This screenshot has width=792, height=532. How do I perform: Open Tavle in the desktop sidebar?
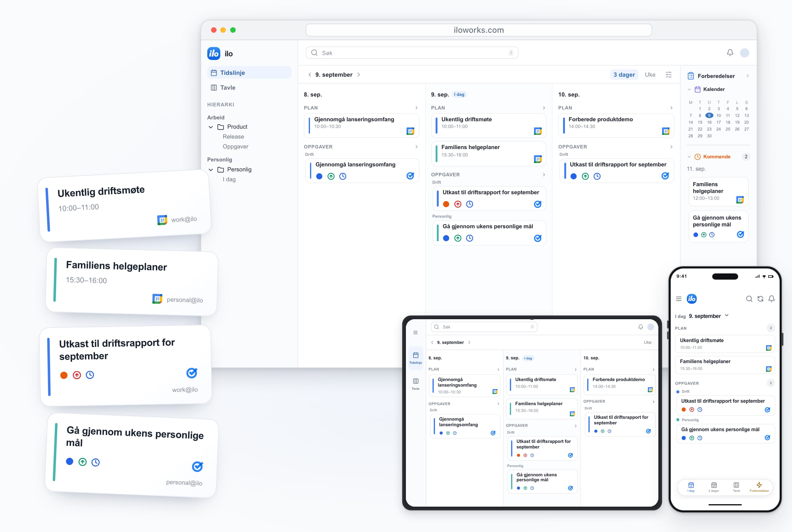249,88
